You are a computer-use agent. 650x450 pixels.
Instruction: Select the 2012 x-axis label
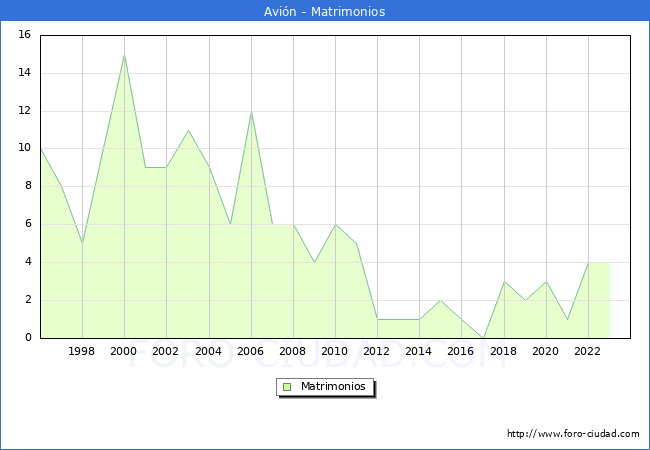click(x=376, y=351)
